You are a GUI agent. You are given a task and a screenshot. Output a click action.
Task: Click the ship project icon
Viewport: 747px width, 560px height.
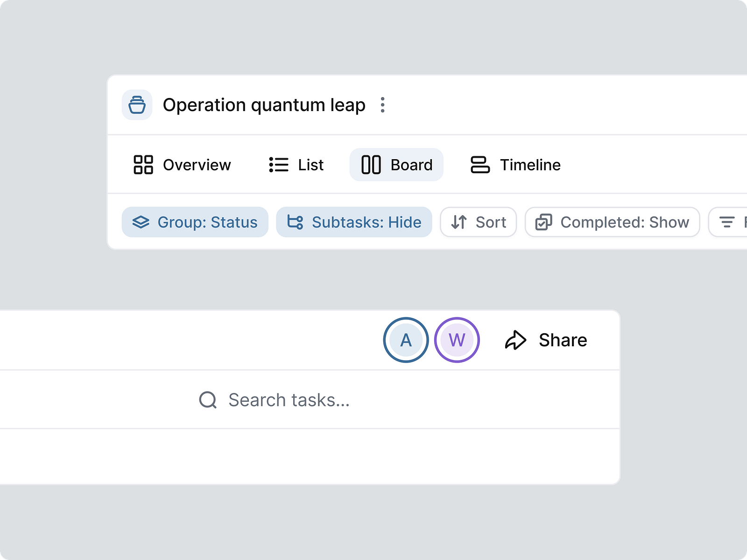point(137,105)
